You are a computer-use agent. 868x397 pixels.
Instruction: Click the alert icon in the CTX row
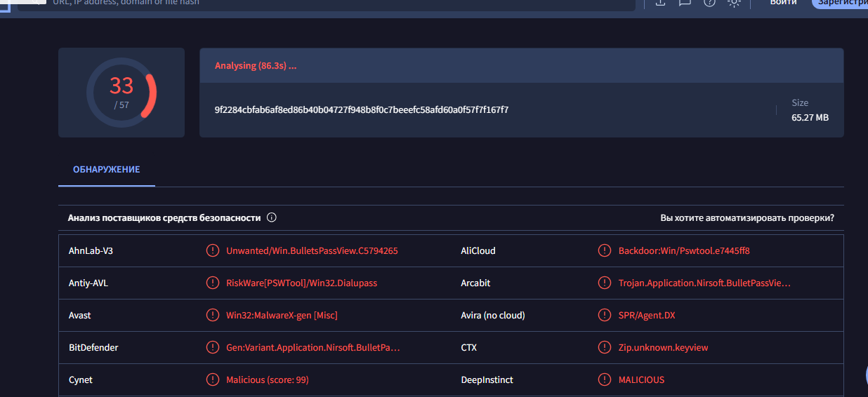point(604,347)
